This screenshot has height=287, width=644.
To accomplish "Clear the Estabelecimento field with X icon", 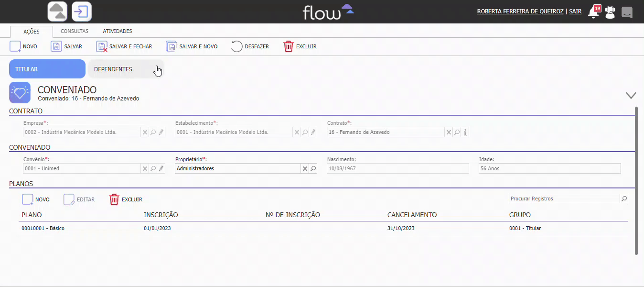I will 297,132.
